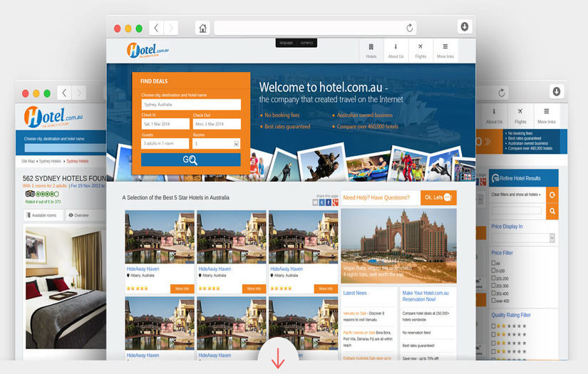Open the 'Pacific Islands on Sale' news link
588x374 pixels.
[359, 333]
